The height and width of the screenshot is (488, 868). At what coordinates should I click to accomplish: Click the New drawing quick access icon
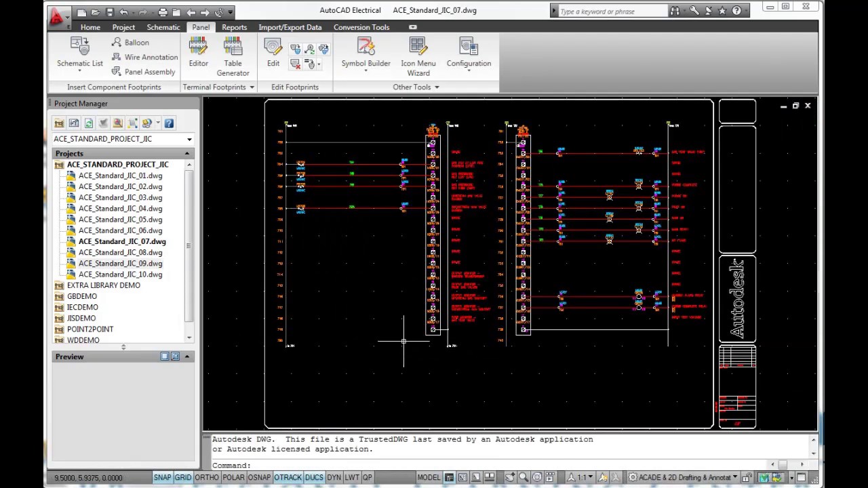point(81,12)
